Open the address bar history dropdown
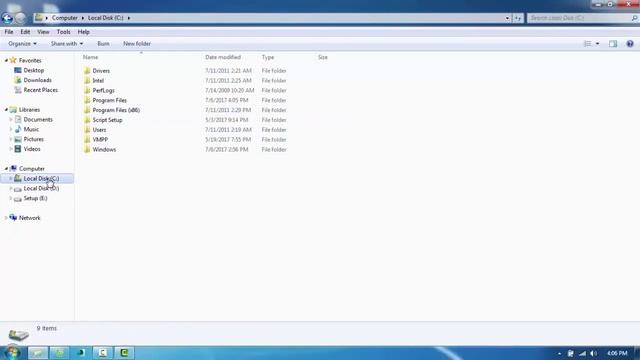This screenshot has width=640, height=360. coord(507,18)
